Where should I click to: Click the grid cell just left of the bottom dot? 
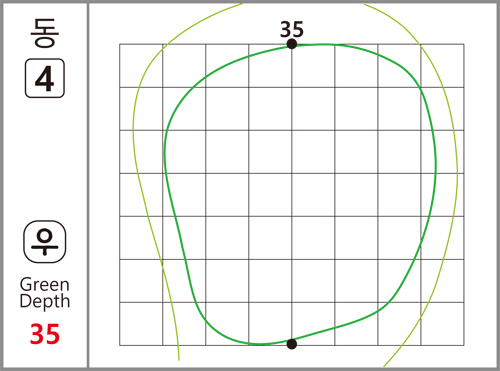coord(270,324)
